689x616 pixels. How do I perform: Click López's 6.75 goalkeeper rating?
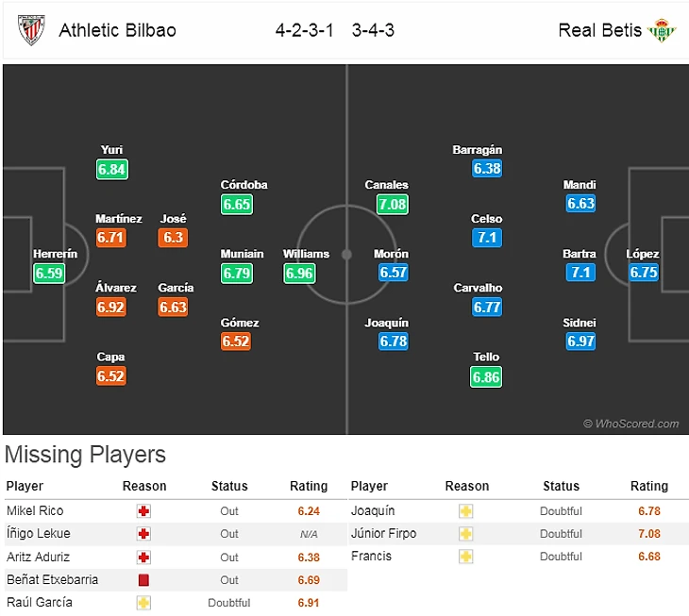coord(643,274)
